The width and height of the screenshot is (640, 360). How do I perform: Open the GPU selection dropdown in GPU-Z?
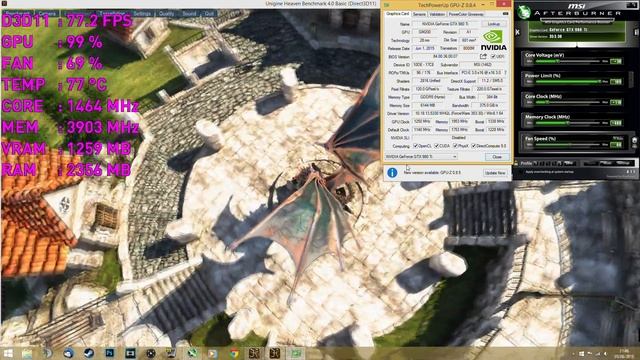pos(421,157)
